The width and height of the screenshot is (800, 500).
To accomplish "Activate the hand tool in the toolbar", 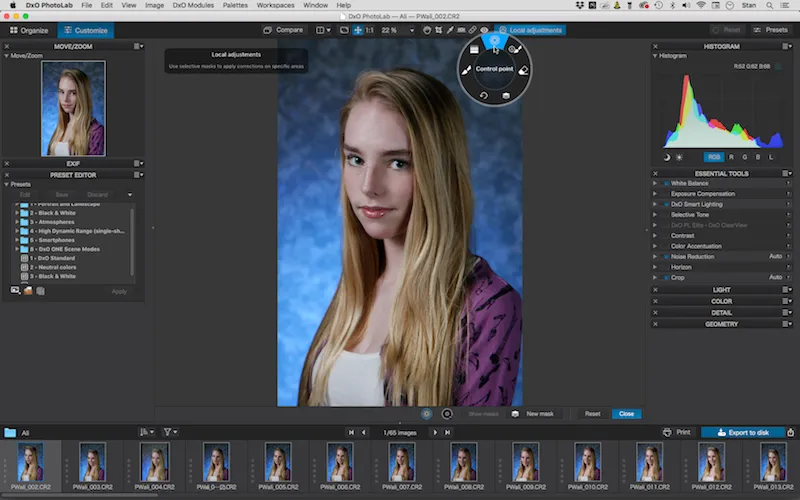I will [427, 30].
